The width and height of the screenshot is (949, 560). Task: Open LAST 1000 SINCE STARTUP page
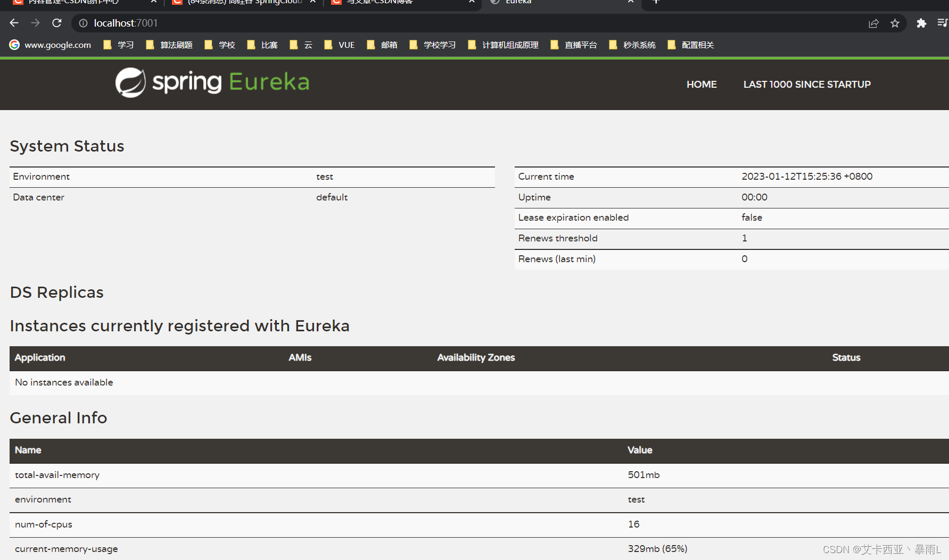tap(807, 84)
